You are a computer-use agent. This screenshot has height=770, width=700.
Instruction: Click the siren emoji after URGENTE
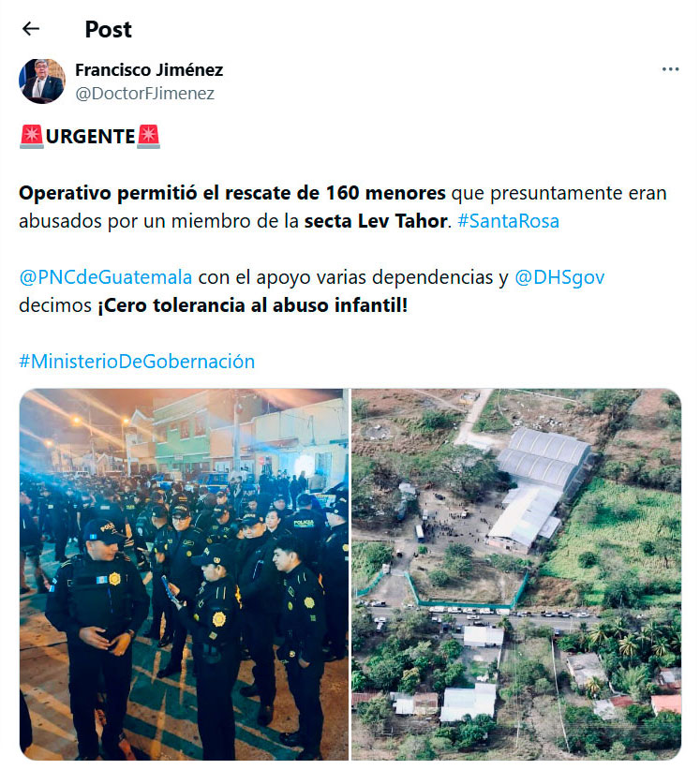pos(148,137)
